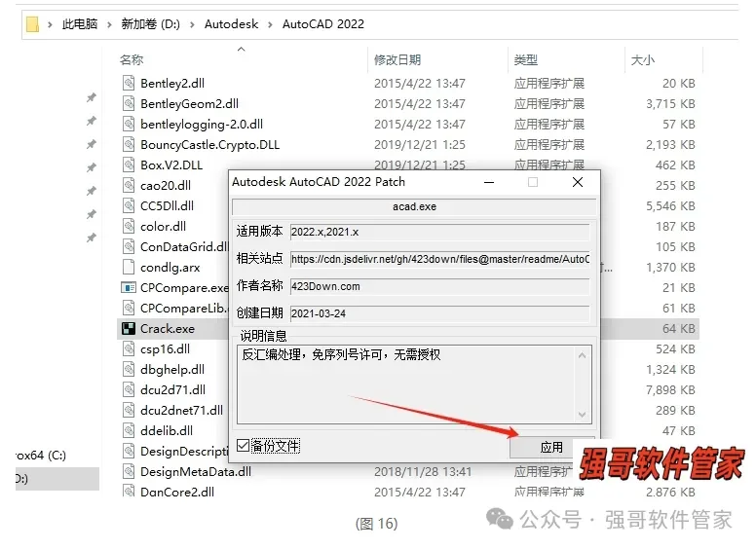Click the csp16.dll file icon
The width and height of the screenshot is (756, 549).
tap(129, 348)
